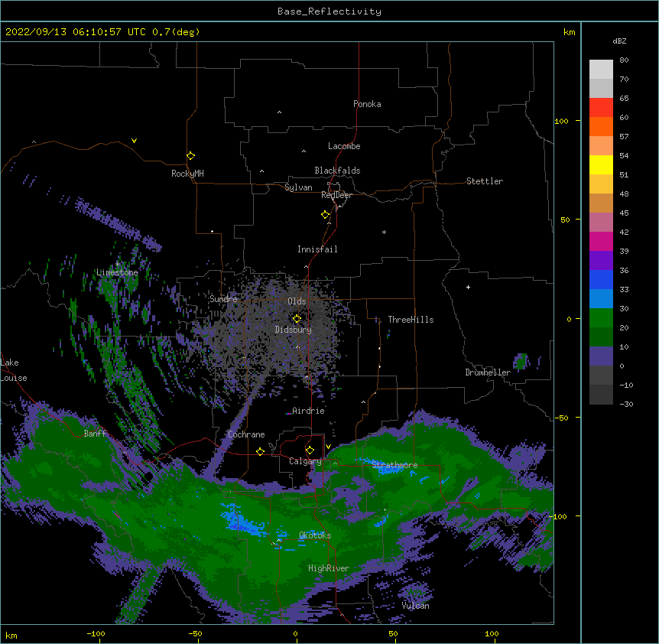659x644 pixels.
Task: Pick the orange 60 dBZ legend swatch
Action: [601, 126]
